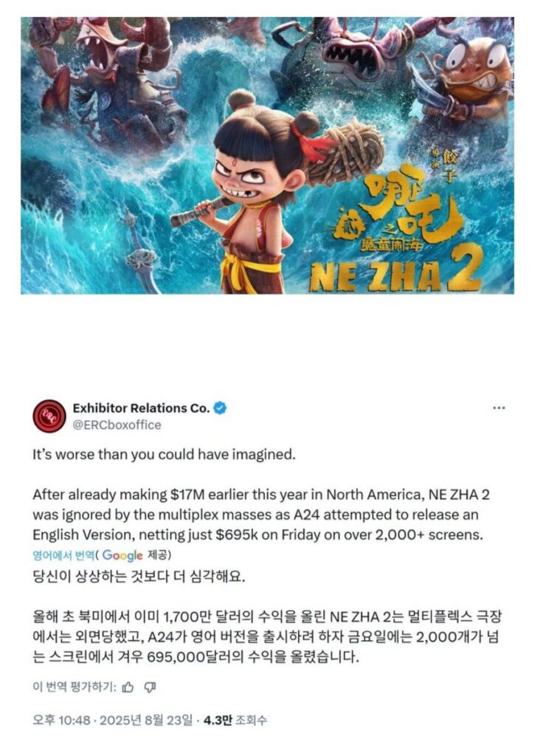Click the Korean line 당신이 상상하는 것보다 더 심각해요
The image size is (535, 756).
139,577
